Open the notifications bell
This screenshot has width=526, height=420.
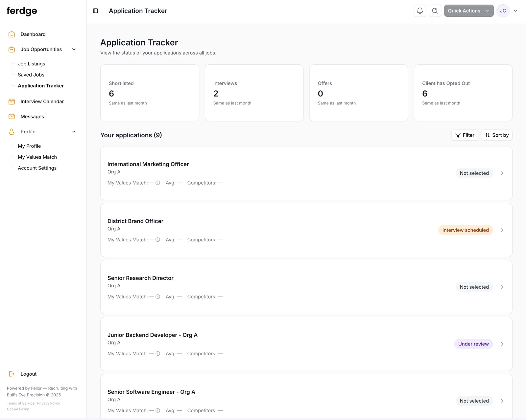[x=420, y=11]
